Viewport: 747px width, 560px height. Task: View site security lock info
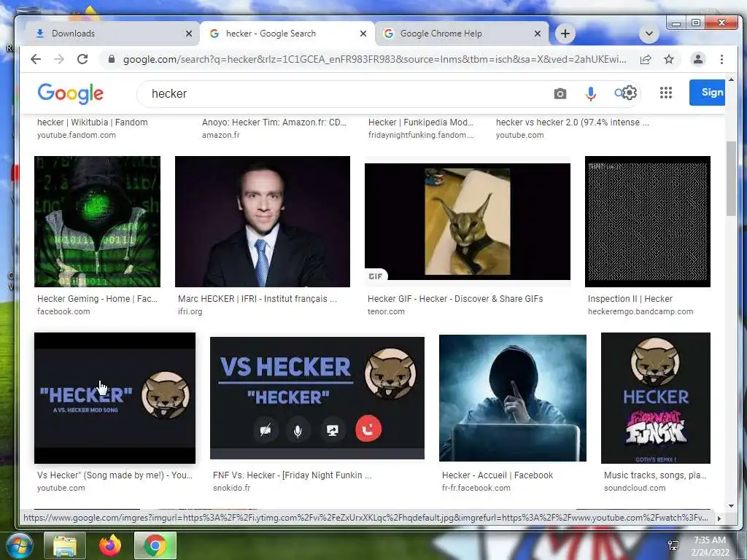pyautogui.click(x=112, y=59)
